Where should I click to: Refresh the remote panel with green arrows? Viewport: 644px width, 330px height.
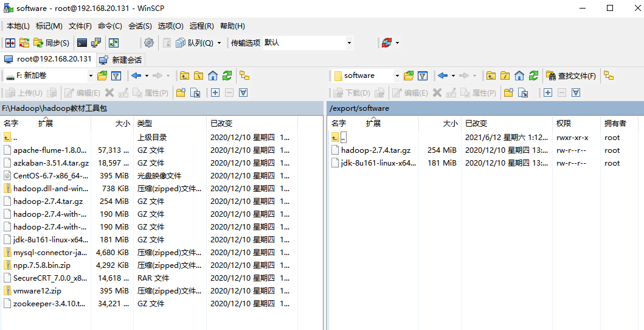pos(533,75)
